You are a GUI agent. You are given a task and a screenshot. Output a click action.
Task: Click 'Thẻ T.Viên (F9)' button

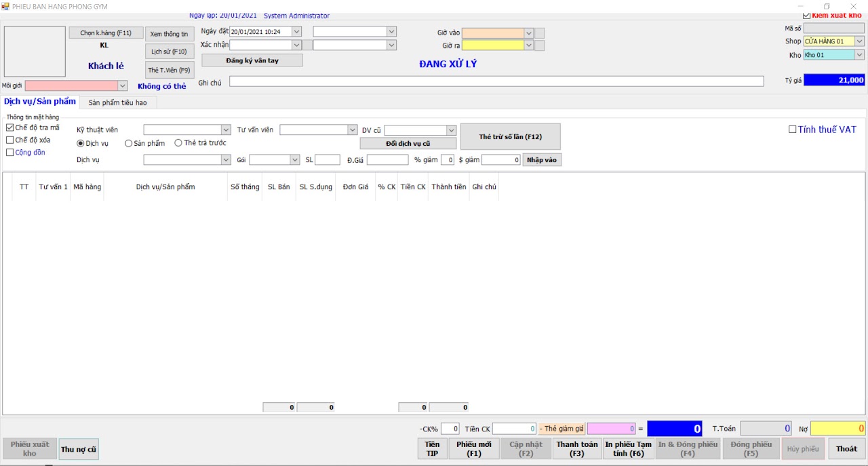click(170, 70)
